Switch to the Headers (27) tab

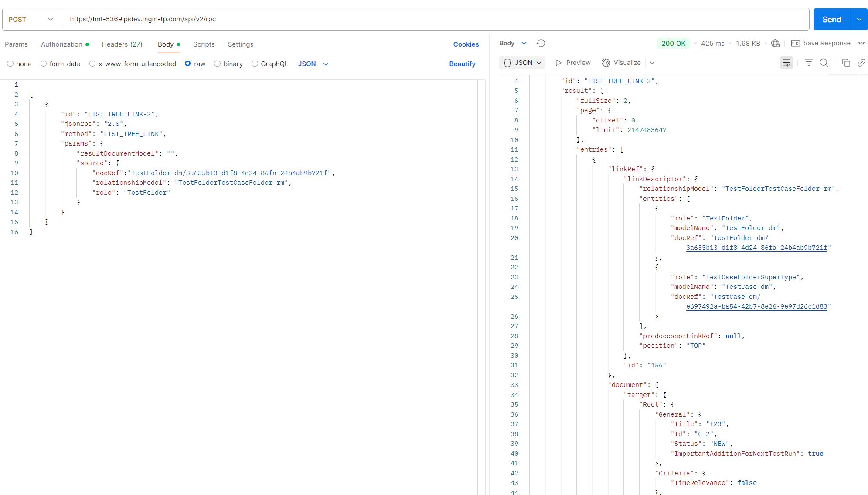point(122,44)
